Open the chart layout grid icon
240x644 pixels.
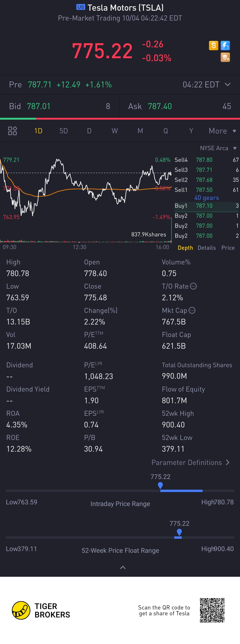point(12,131)
